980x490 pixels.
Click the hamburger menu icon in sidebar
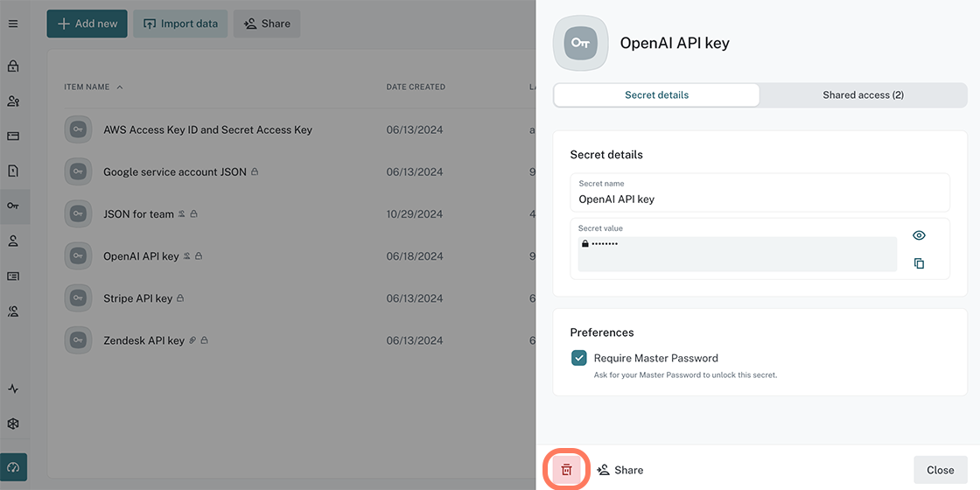tap(13, 24)
